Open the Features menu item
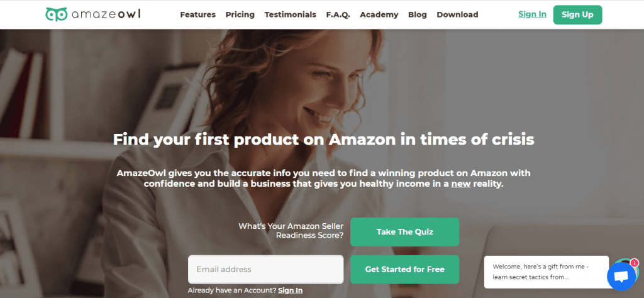The image size is (644, 298). 197,15
